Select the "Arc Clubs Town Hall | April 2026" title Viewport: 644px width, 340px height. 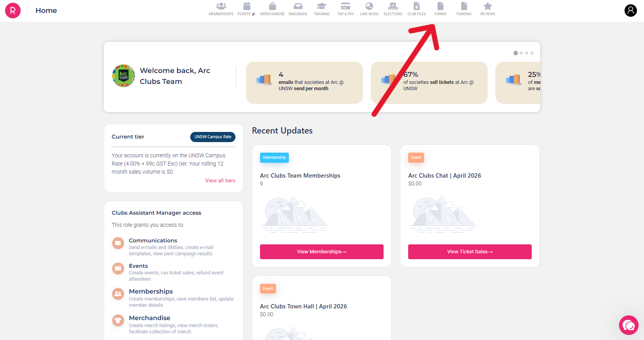pyautogui.click(x=303, y=306)
